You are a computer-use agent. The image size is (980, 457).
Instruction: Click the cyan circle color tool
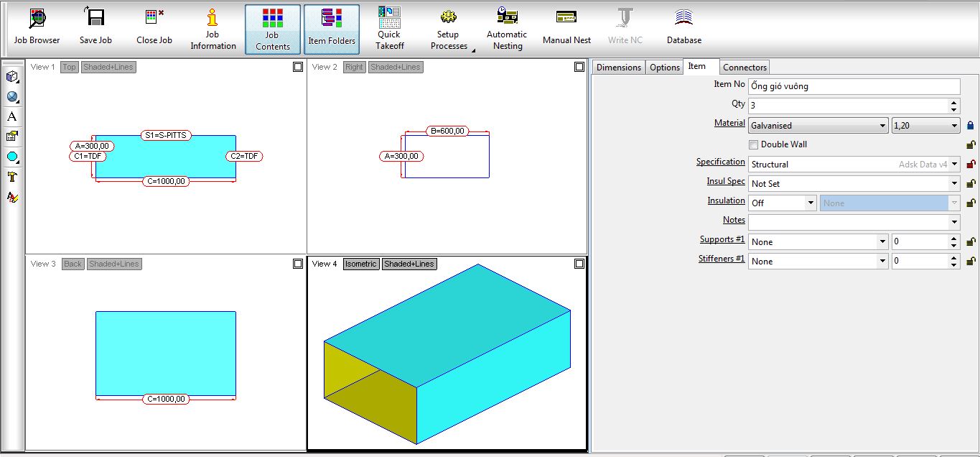11,157
